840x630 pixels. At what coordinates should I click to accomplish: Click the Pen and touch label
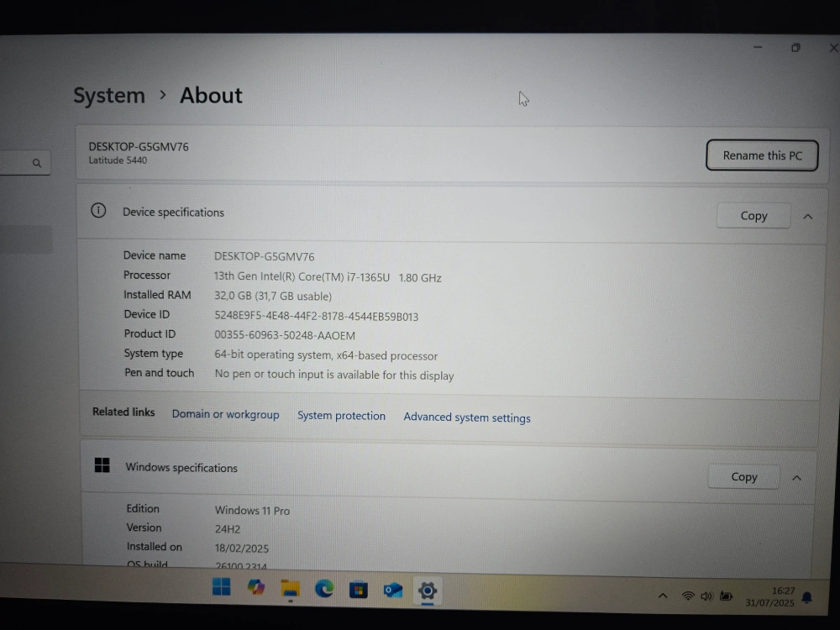point(159,373)
